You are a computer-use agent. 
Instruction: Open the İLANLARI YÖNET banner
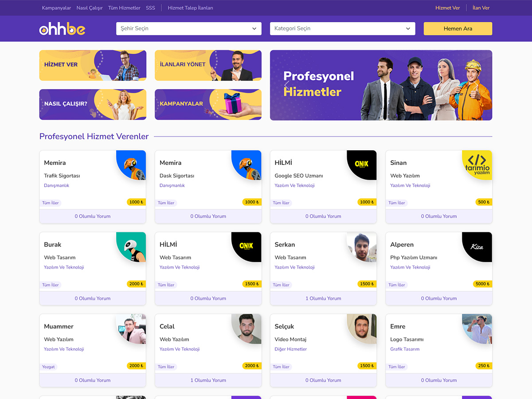[x=208, y=65]
